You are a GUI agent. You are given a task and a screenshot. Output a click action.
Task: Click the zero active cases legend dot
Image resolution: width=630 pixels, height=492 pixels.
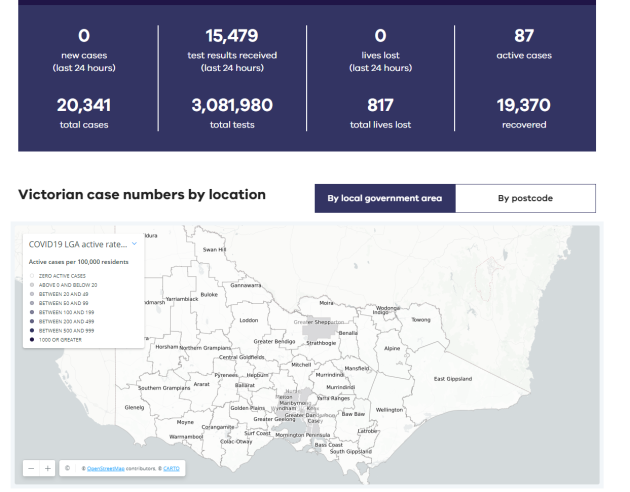tap(32, 275)
